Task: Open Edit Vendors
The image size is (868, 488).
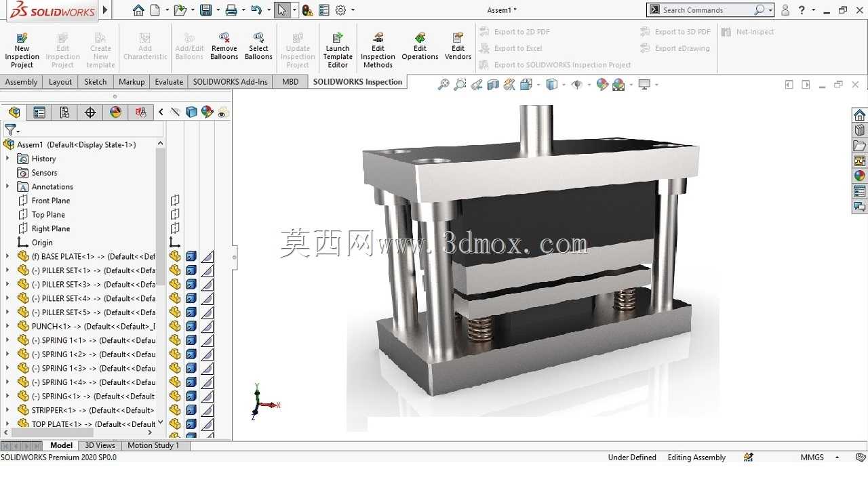Action: (458, 46)
